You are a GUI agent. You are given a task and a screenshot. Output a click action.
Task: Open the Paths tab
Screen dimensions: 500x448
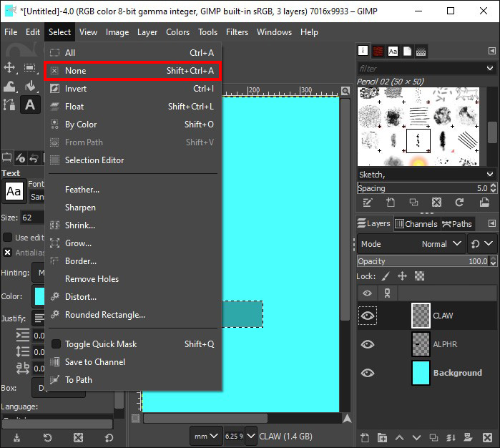click(456, 224)
